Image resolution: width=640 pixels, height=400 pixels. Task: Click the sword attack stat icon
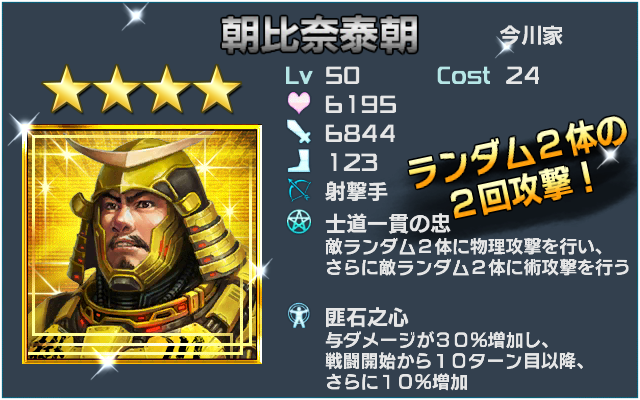(299, 131)
